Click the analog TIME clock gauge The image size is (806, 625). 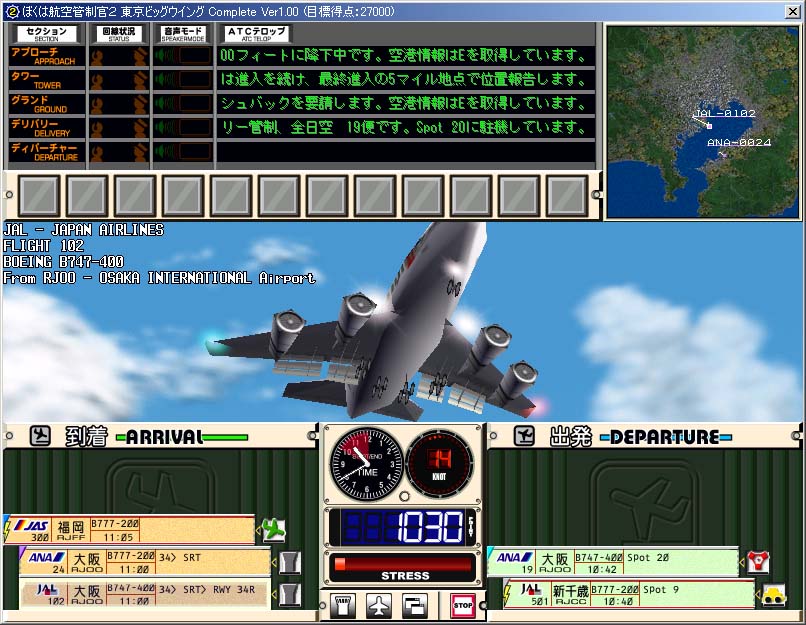pos(366,464)
